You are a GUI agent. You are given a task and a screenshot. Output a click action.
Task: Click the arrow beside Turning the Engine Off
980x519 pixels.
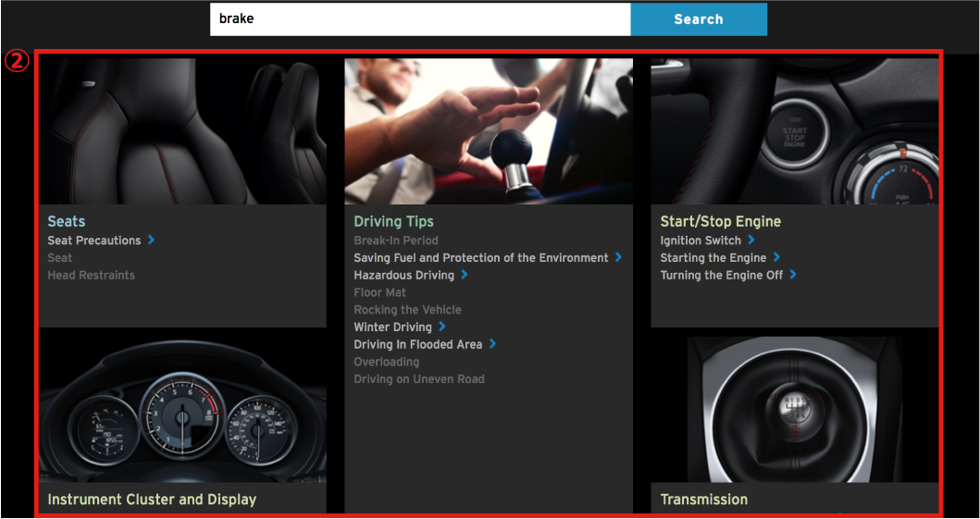(x=793, y=275)
